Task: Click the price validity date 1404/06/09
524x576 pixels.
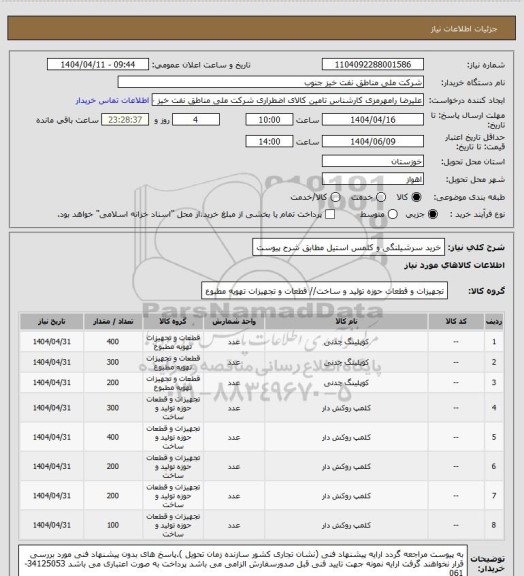Action: 373,141
